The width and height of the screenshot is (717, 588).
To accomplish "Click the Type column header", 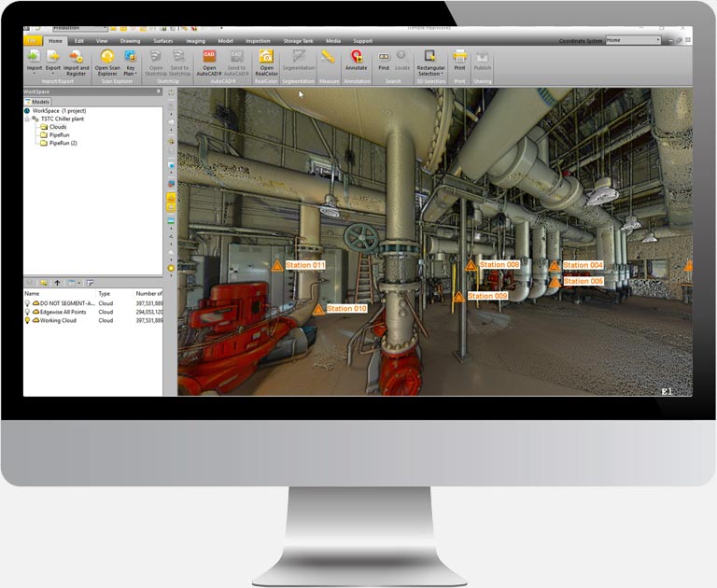I will 105,293.
